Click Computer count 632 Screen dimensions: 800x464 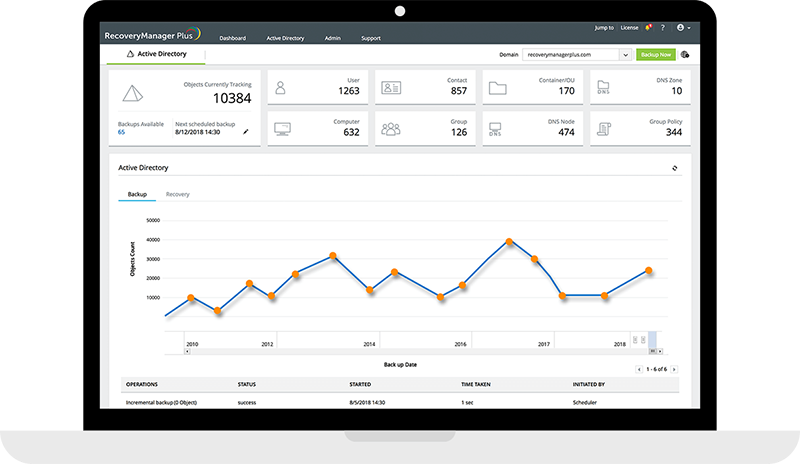351,132
